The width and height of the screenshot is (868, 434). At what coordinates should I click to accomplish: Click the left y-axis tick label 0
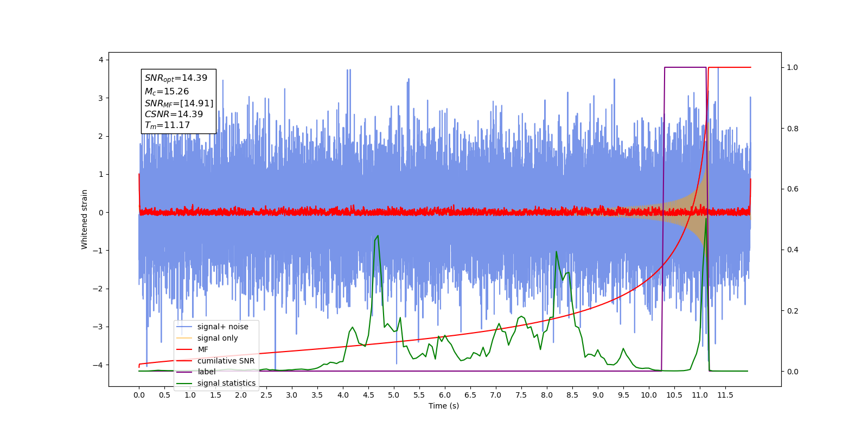pos(101,213)
